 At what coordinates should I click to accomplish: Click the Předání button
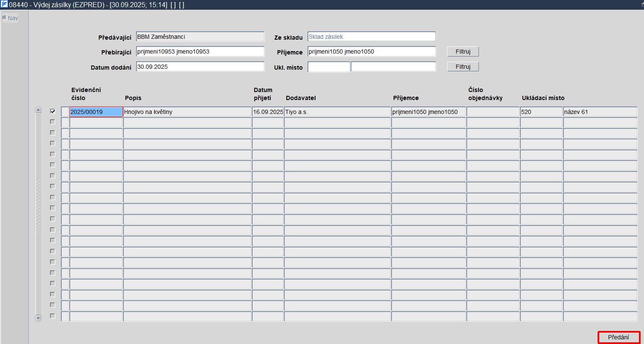coord(619,337)
